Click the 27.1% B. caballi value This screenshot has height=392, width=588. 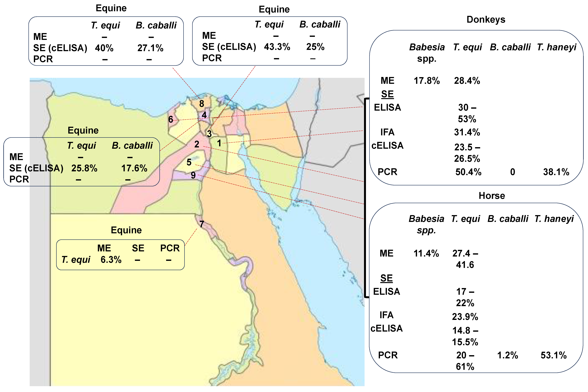pyautogui.click(x=150, y=48)
